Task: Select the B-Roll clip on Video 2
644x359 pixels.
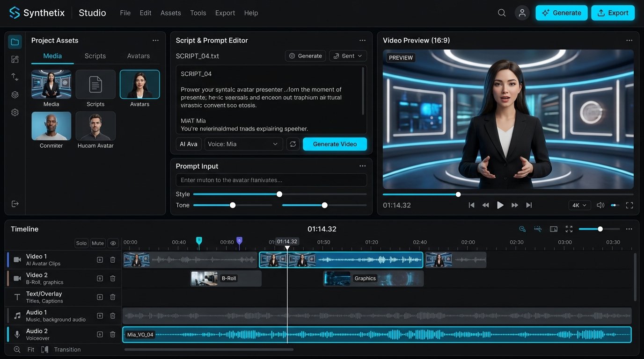Action: [226, 279]
